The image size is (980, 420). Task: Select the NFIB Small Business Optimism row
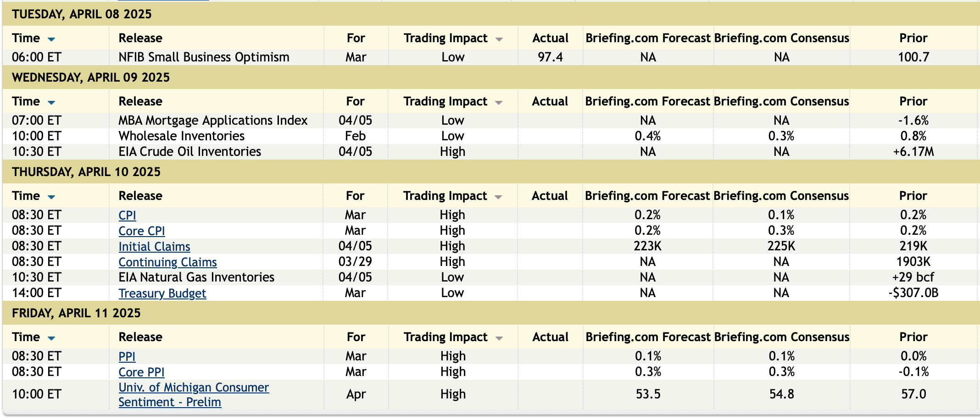pos(204,57)
